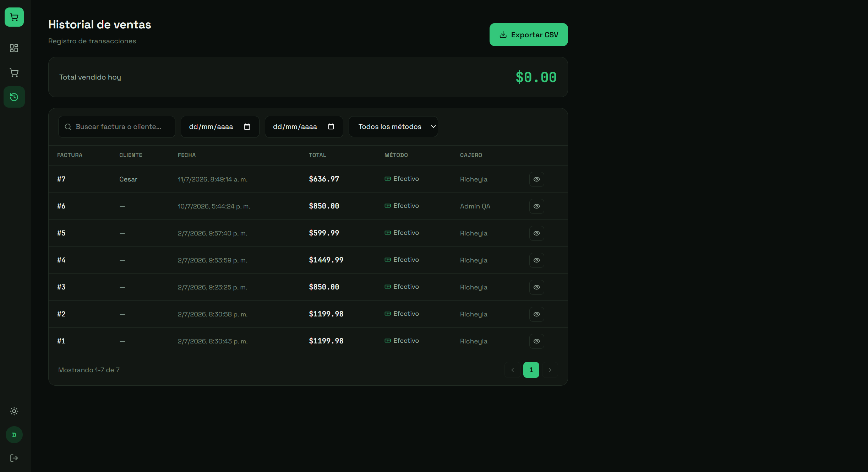Click the Efectivo method in invoice #7 row
Viewport: 868px width, 472px height.
coord(402,179)
